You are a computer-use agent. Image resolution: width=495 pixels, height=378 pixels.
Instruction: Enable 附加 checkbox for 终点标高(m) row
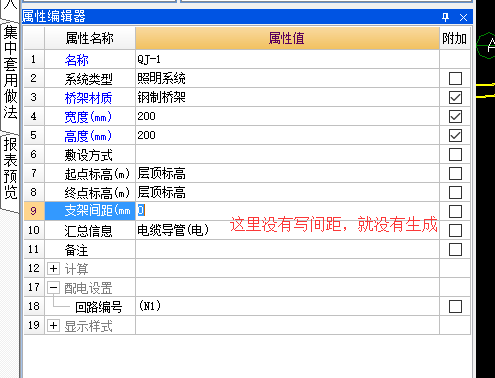click(455, 193)
